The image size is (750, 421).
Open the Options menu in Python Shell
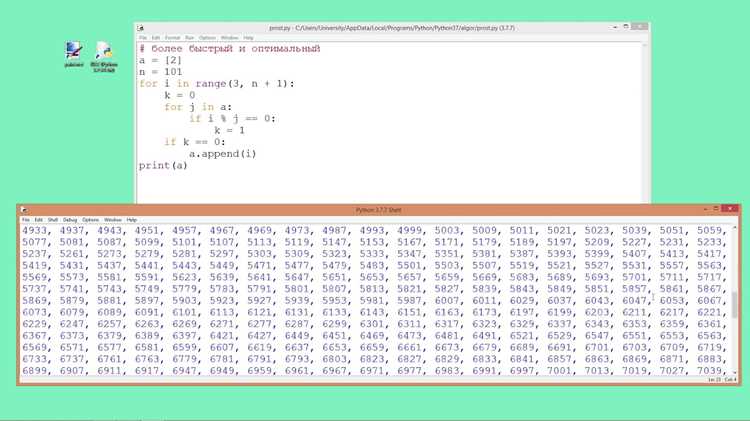coord(90,220)
